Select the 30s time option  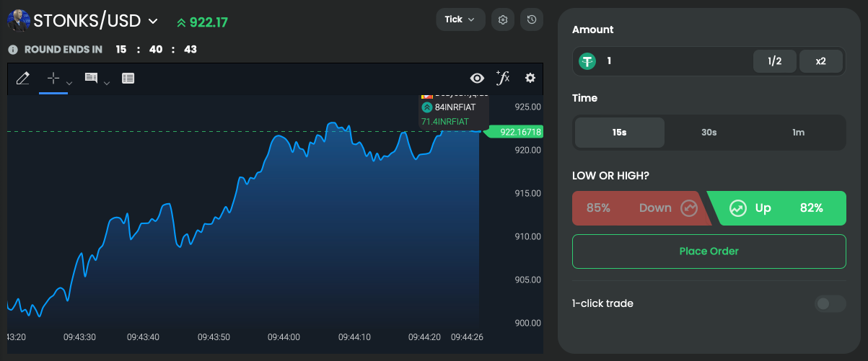709,133
